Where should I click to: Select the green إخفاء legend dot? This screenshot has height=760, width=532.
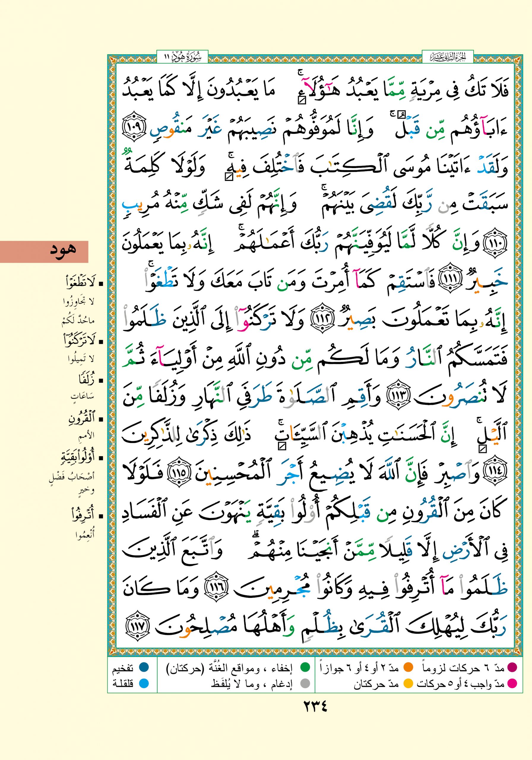coord(305,668)
